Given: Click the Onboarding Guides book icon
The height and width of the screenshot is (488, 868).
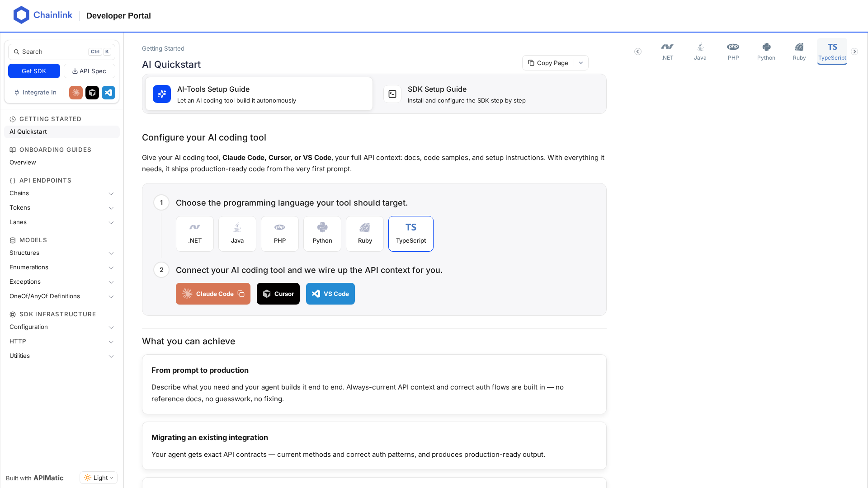Looking at the screenshot, I should coord(13,150).
